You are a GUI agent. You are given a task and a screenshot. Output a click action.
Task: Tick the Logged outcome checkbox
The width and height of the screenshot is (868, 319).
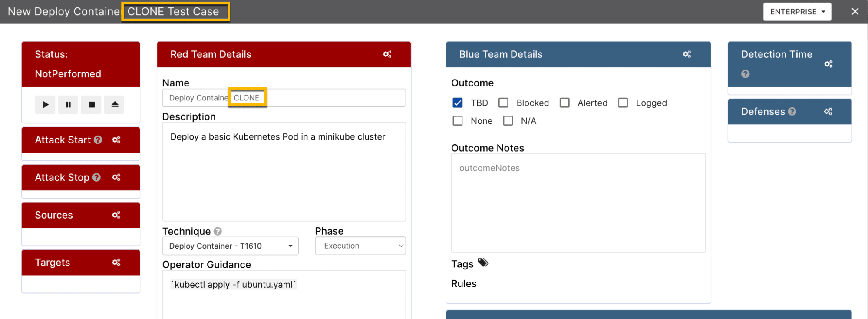coord(623,103)
